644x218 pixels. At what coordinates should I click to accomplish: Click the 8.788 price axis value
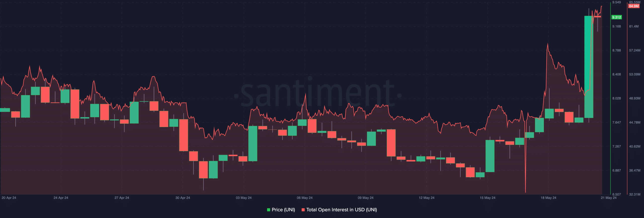(x=617, y=50)
